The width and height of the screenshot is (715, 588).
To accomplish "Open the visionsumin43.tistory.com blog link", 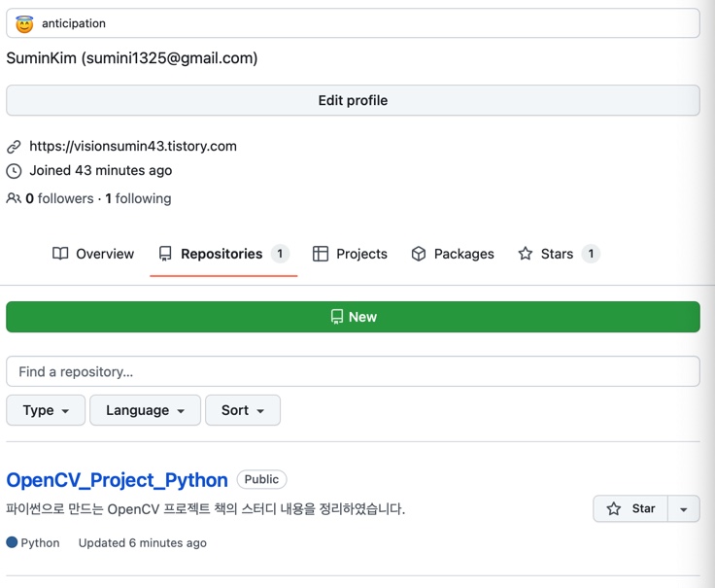I will tap(133, 146).
